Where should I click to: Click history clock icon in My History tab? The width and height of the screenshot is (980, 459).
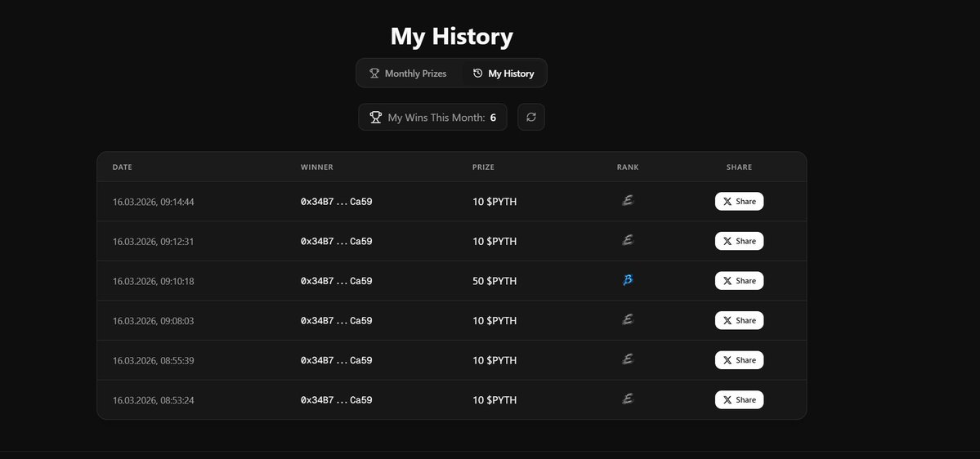click(x=477, y=73)
